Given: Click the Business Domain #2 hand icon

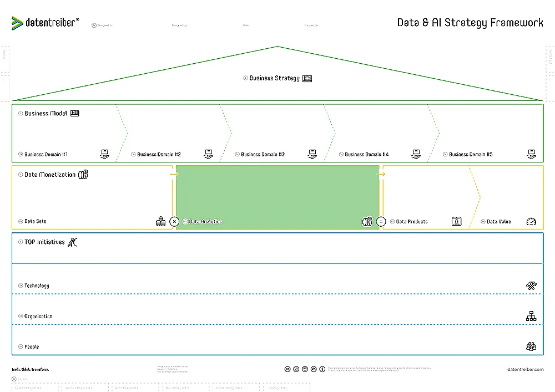Looking at the screenshot, I should click(x=209, y=154).
